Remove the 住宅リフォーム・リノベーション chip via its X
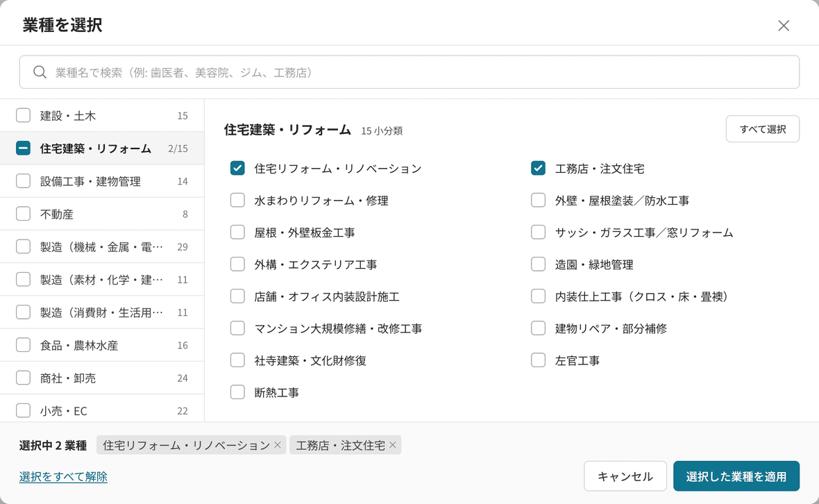 tap(278, 445)
